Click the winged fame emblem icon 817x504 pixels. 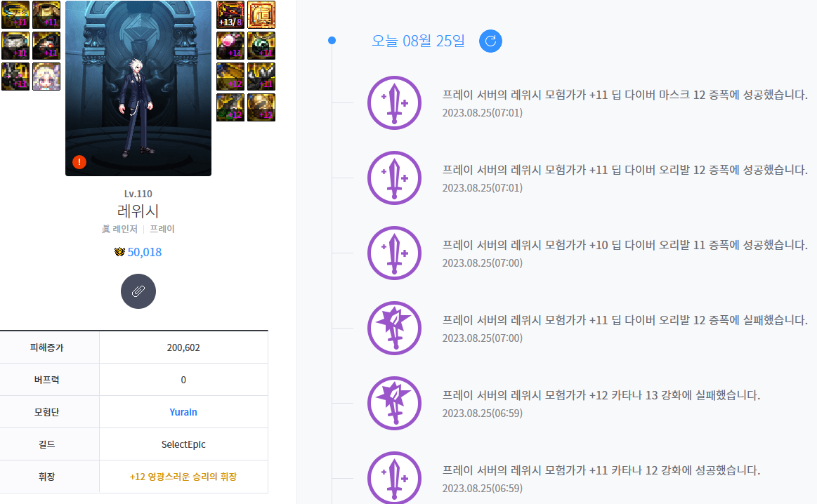coord(120,252)
